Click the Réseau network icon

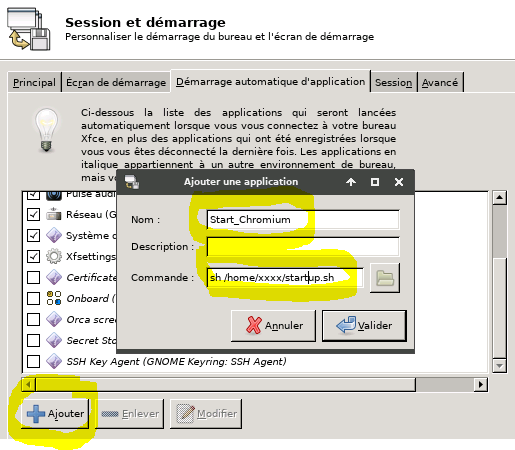tap(54, 214)
